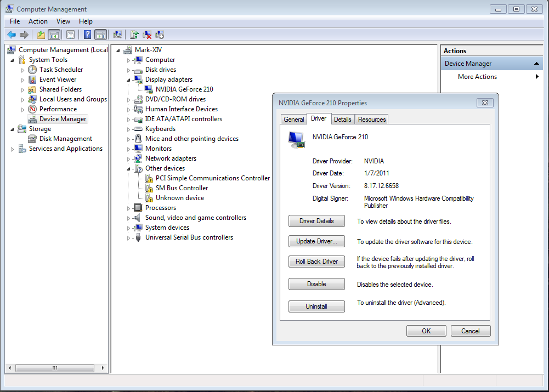Click the Forward arrow toolbar icon
The width and height of the screenshot is (549, 392).
(x=24, y=35)
